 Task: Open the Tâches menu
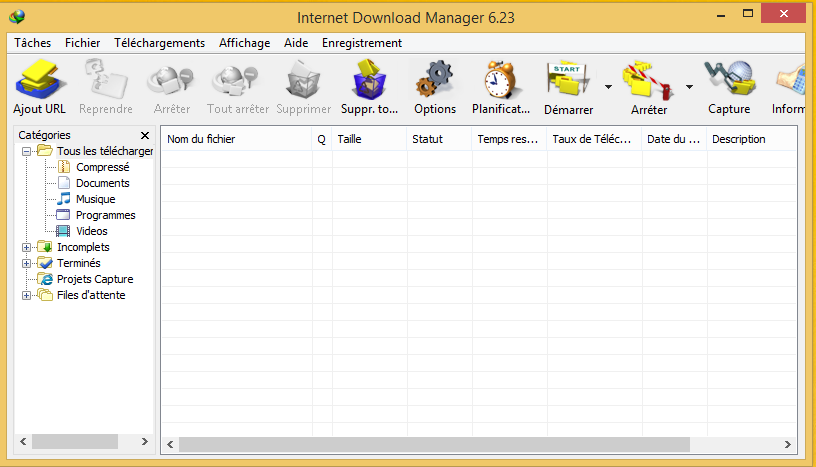(x=32, y=43)
